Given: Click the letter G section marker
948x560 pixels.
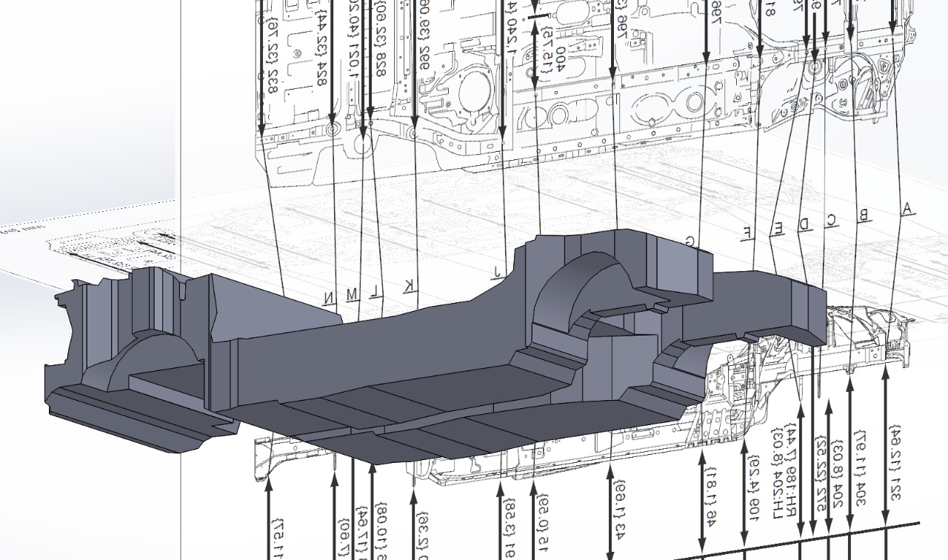Looking at the screenshot, I should pyautogui.click(x=690, y=241).
